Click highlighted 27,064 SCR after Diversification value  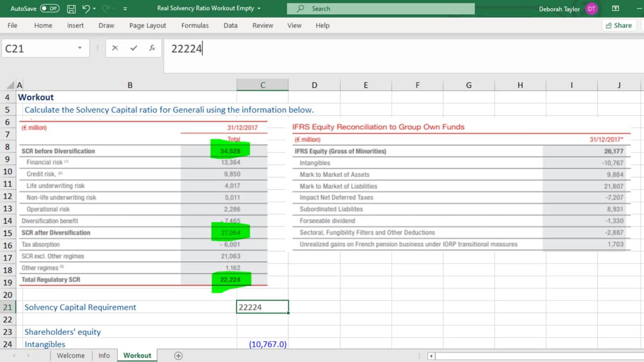(231, 233)
